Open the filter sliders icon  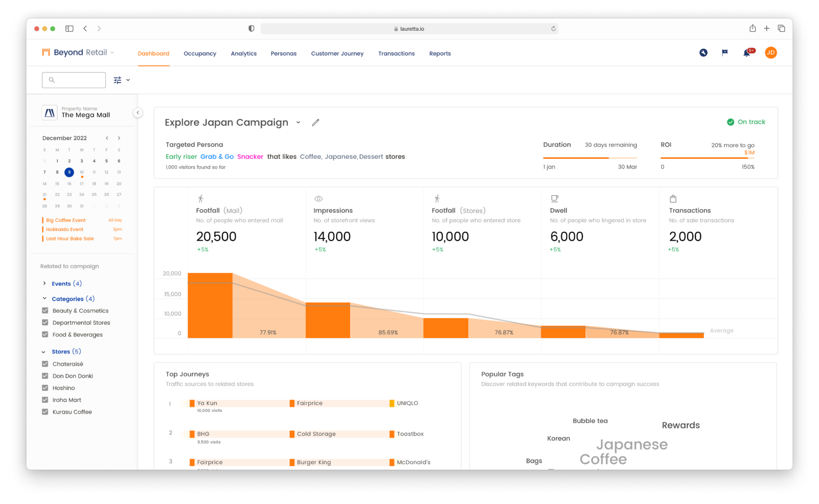[117, 80]
